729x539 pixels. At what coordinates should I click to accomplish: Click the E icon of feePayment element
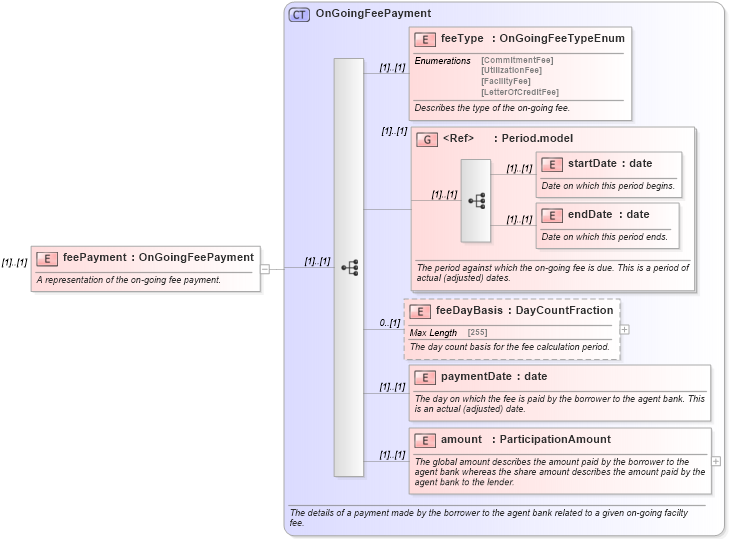47,259
